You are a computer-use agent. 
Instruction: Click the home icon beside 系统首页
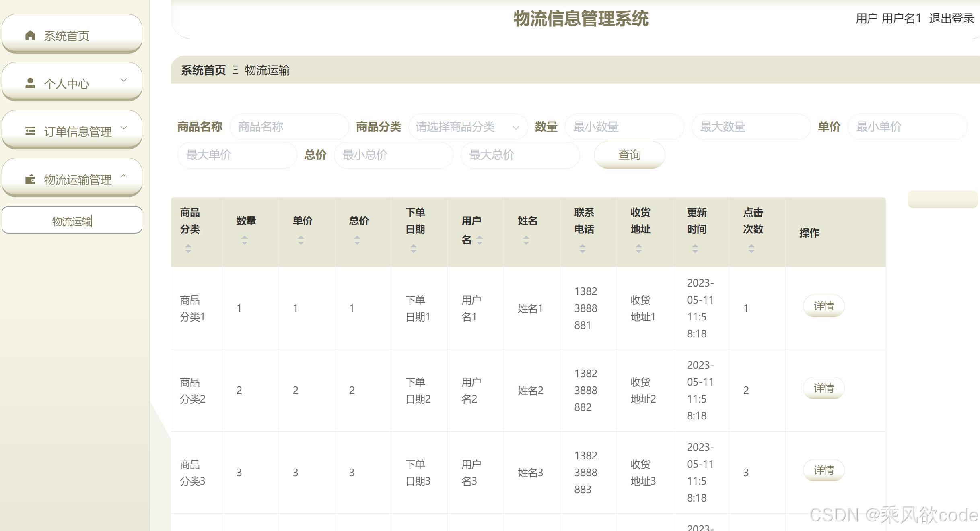click(30, 35)
